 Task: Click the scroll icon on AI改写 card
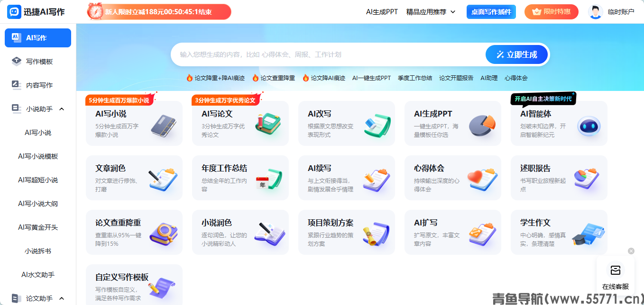[x=377, y=126]
